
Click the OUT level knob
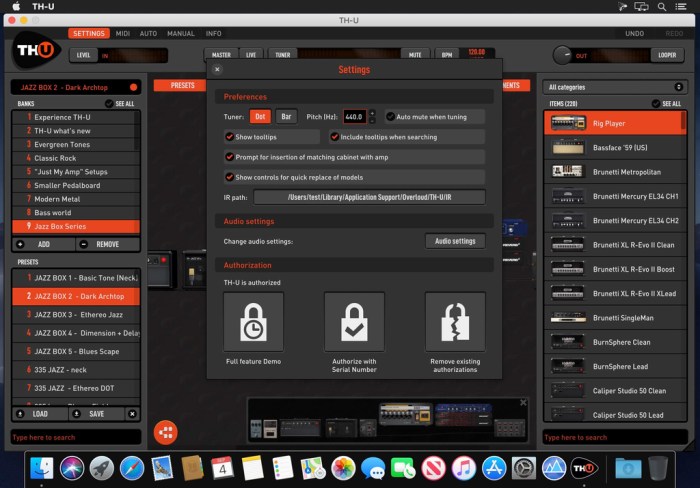pyautogui.click(x=562, y=55)
